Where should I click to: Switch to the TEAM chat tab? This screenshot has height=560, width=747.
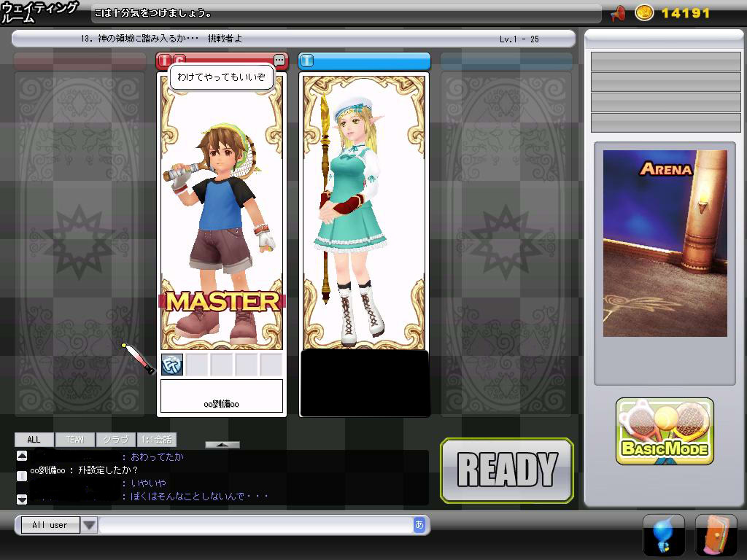click(75, 440)
